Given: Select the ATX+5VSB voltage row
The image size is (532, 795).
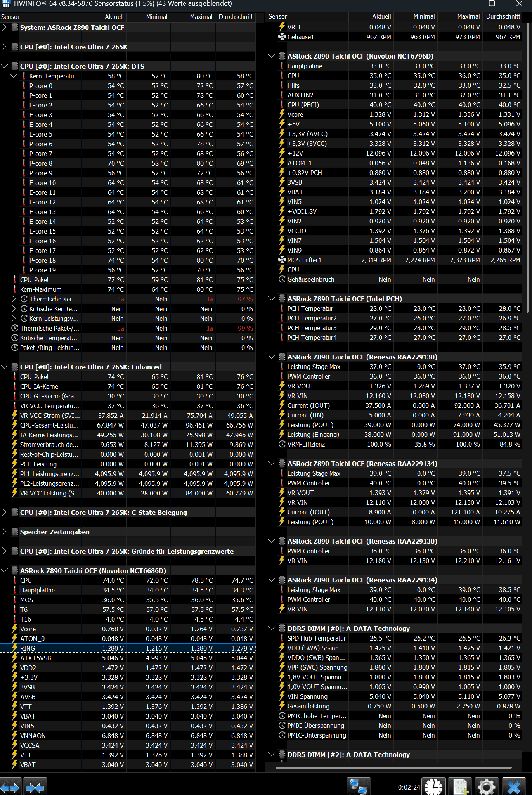Looking at the screenshot, I should point(128,658).
